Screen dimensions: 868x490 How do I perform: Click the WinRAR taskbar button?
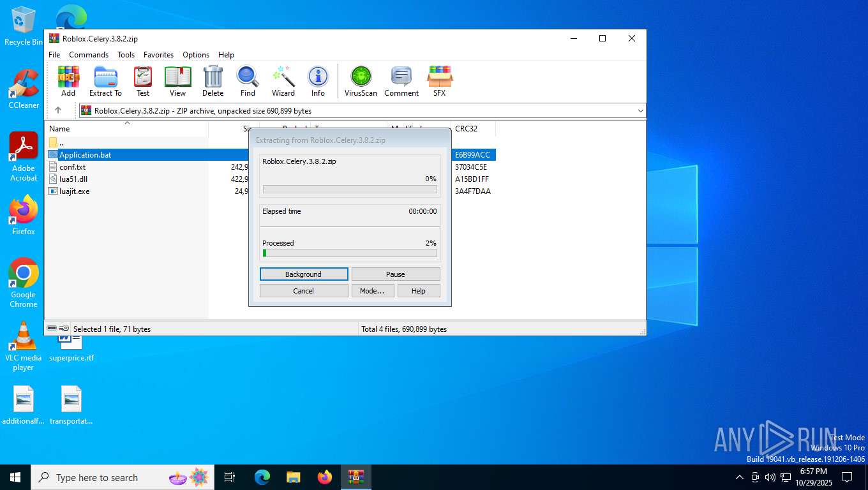pyautogui.click(x=356, y=477)
